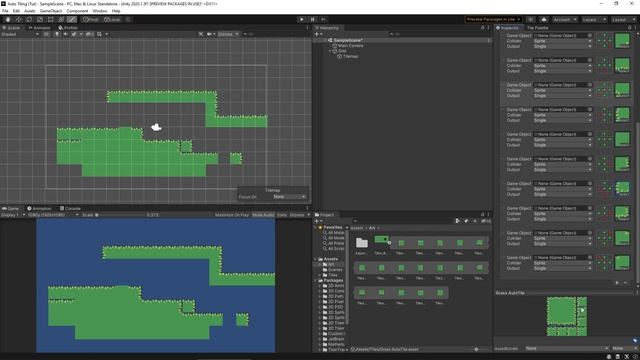Open Display 1 dropdown in Game view

(x=13, y=215)
